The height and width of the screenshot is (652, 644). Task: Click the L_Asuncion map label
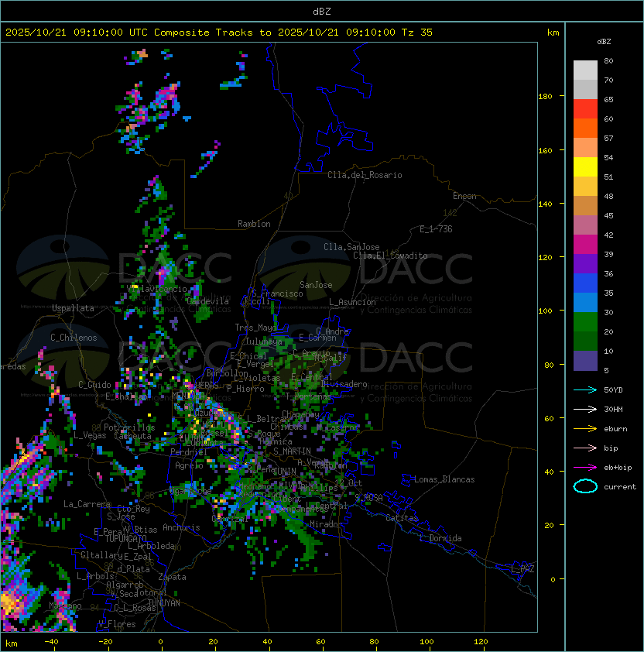[352, 302]
